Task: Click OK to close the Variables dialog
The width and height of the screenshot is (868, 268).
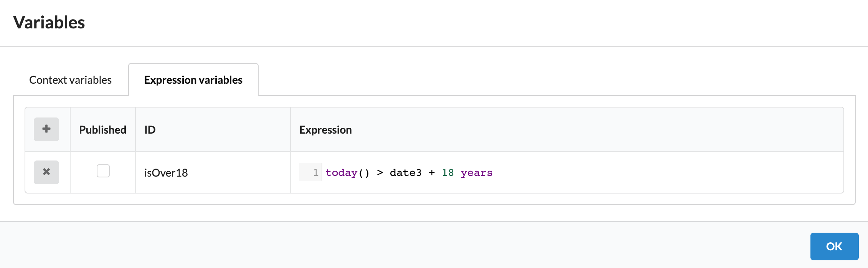Action: tap(834, 246)
